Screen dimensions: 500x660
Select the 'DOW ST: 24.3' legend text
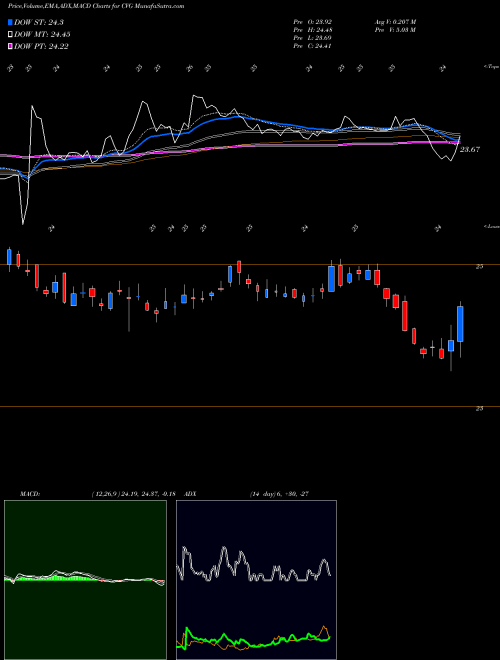(x=39, y=22)
